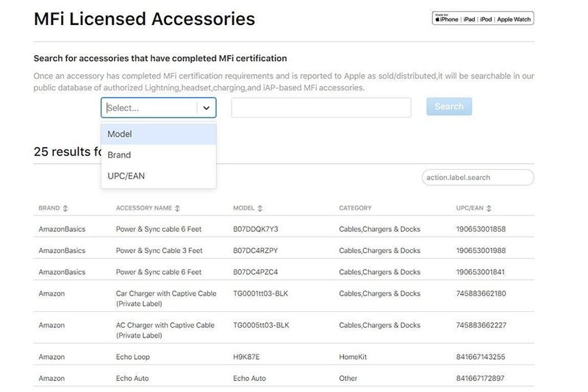
Task: Click the TG0001tt03-BLK model cell
Action: tap(261, 293)
